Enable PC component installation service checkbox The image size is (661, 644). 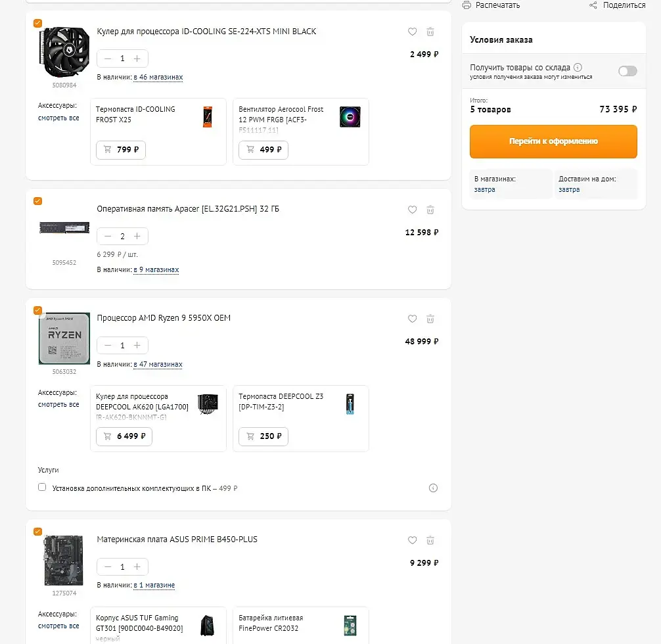(42, 488)
